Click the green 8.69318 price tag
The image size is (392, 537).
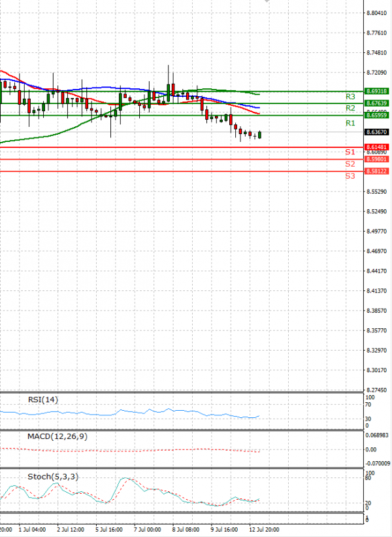[x=376, y=91]
